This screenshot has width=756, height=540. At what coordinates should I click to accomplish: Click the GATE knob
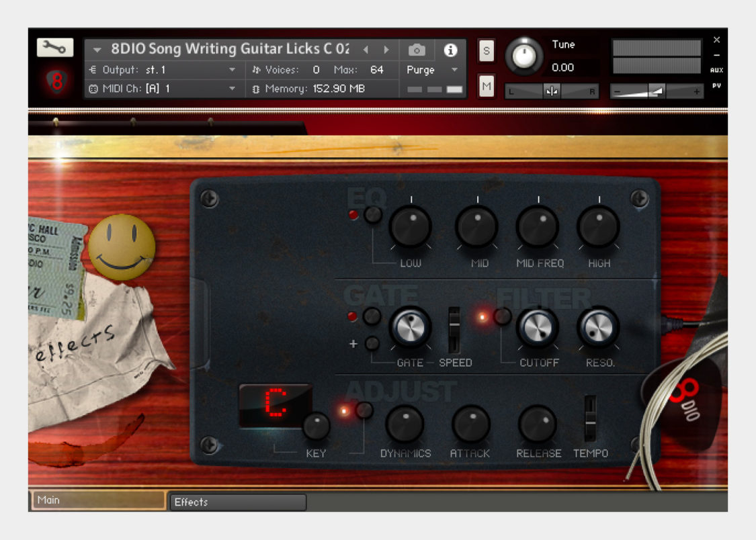pyautogui.click(x=411, y=327)
